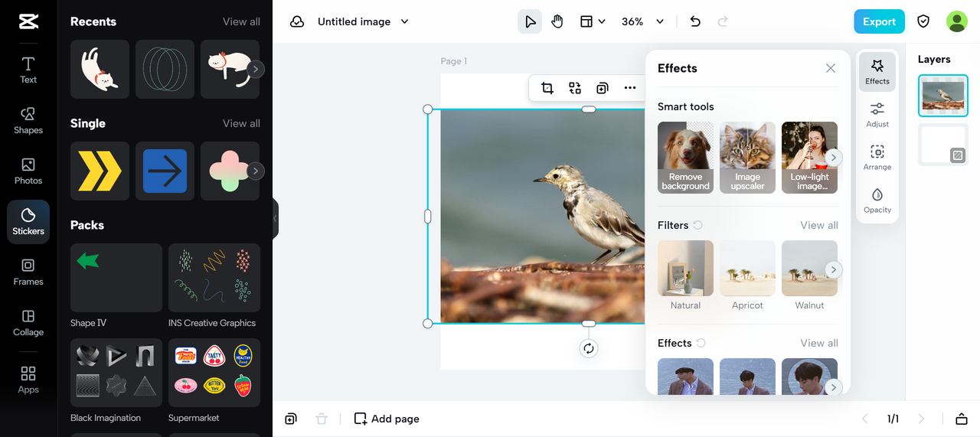The height and width of the screenshot is (437, 980).
Task: View all Effects
Action: point(819,343)
